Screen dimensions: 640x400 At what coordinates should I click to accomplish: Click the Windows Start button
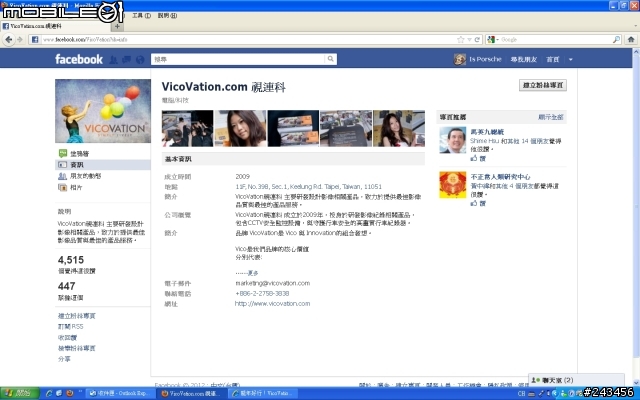(19, 393)
